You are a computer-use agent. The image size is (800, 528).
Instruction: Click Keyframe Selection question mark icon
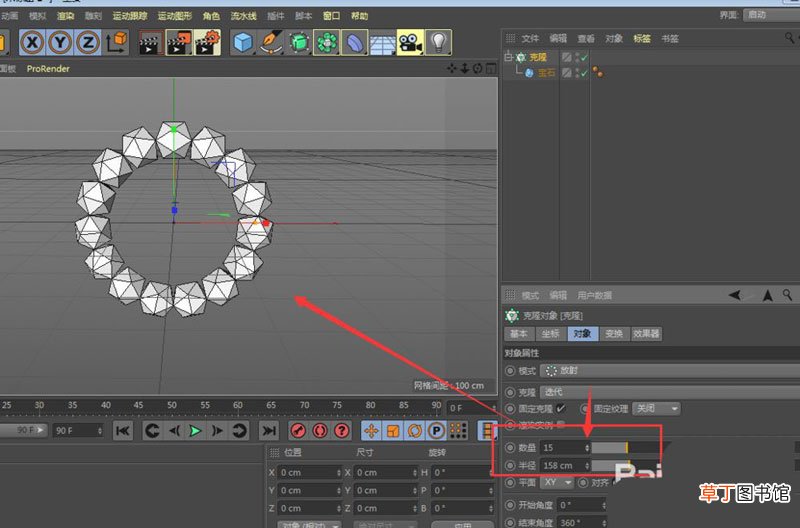click(341, 431)
